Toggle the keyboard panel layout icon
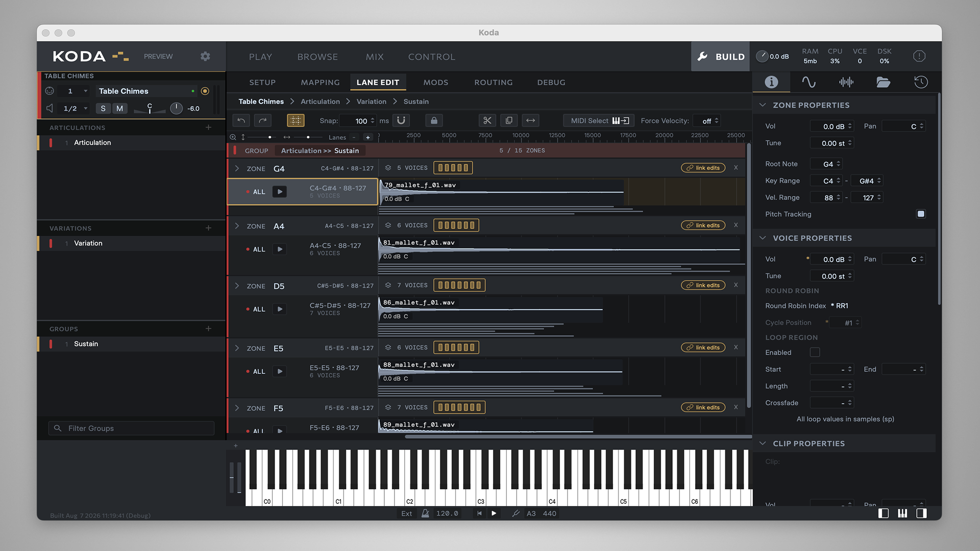Screen dimensions: 980x551 tap(902, 513)
